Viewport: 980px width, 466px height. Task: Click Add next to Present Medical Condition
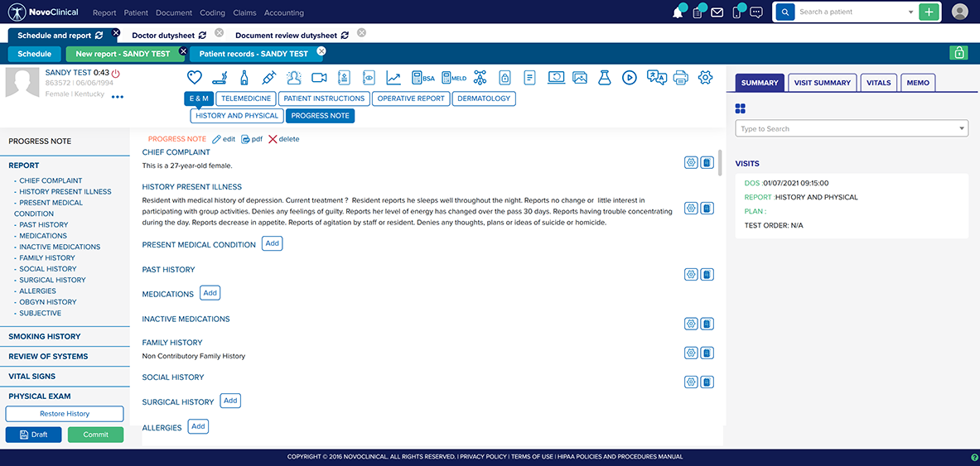(272, 243)
